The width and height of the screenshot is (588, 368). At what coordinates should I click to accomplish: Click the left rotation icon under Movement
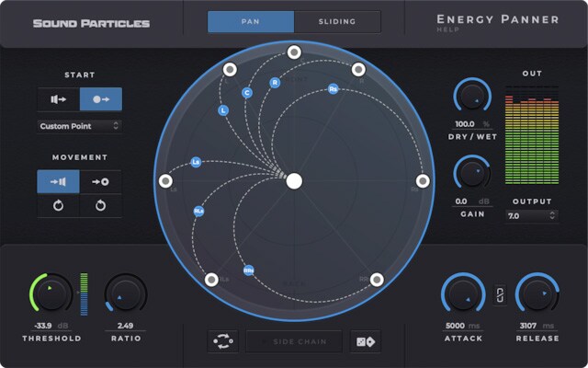[x=59, y=206]
